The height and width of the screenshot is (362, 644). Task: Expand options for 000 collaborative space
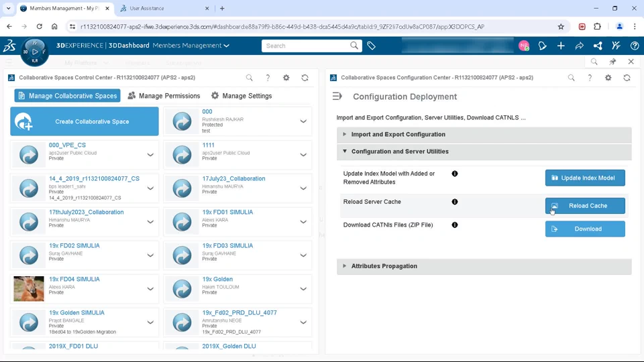(303, 121)
